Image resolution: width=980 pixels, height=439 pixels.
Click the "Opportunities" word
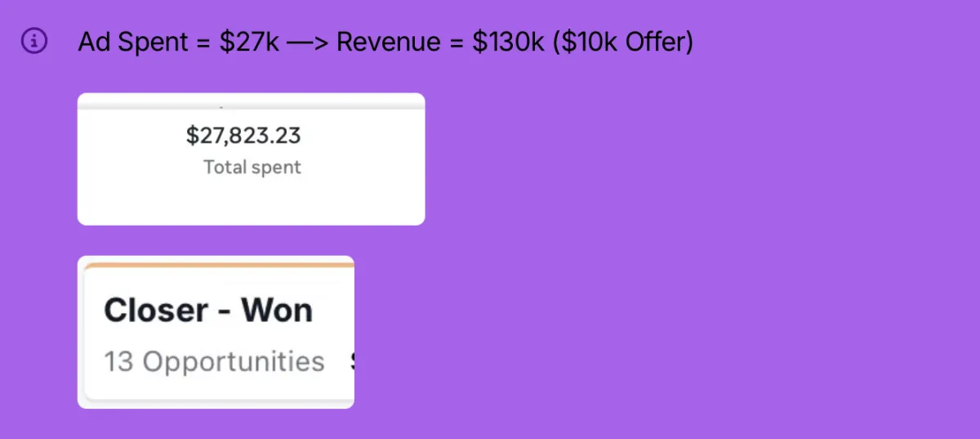234,362
